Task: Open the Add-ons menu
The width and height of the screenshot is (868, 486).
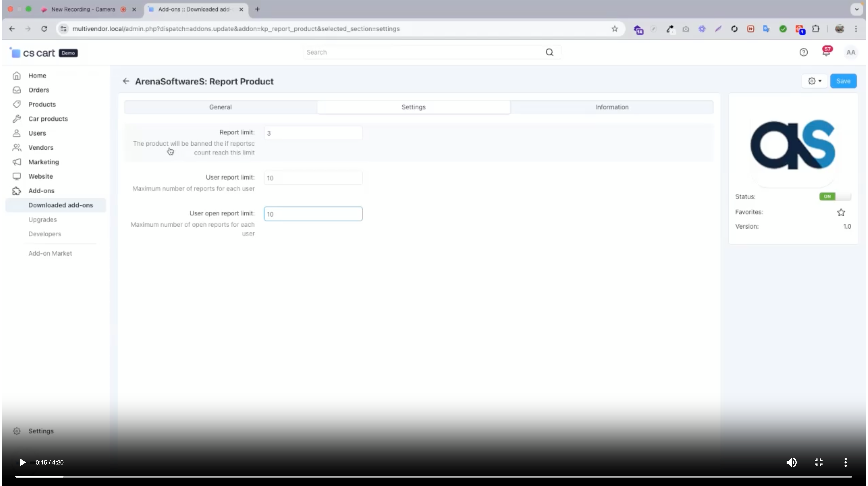Action: tap(41, 191)
